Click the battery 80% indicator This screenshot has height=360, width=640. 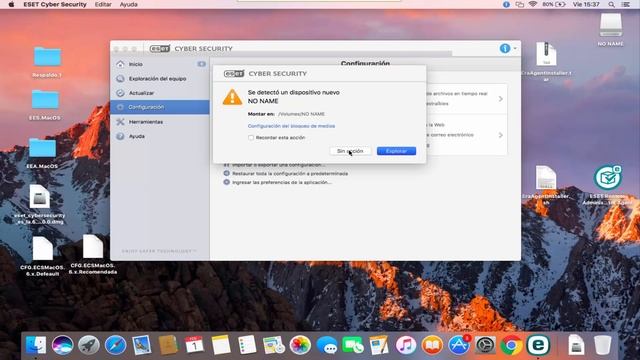coord(554,4)
